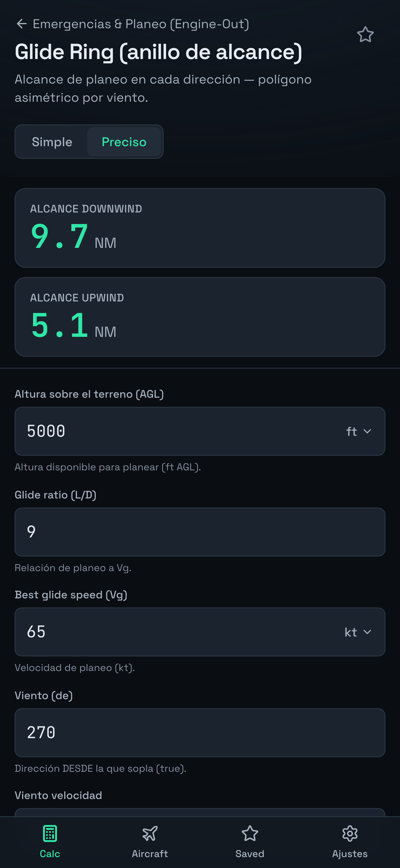Select the Saved label in bottom navigation
Viewport: 400px width, 868px height.
point(250,853)
